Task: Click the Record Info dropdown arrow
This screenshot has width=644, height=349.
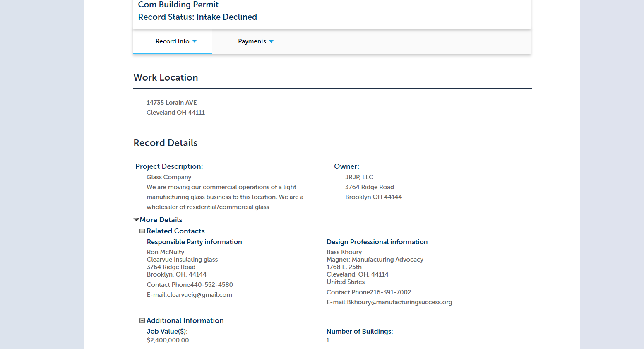Action: [x=195, y=41]
